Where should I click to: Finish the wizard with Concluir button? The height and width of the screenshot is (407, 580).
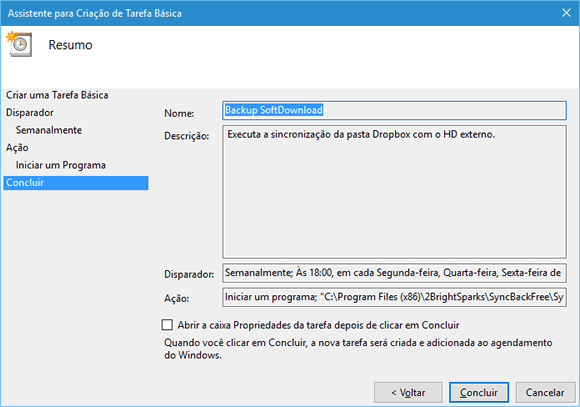[x=479, y=392]
